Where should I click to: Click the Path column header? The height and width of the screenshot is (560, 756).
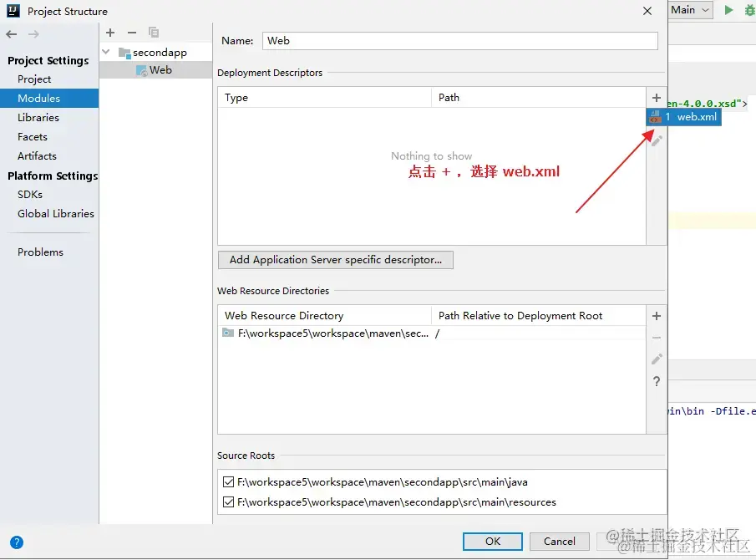click(x=539, y=98)
